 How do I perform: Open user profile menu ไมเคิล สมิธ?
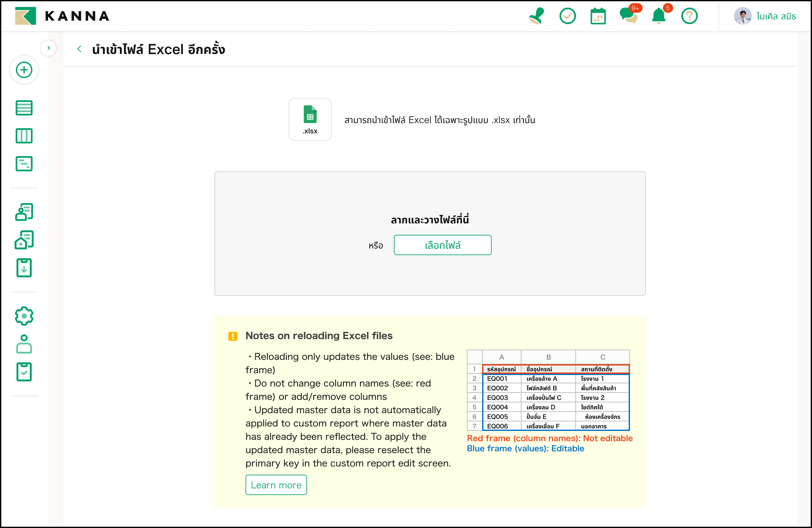coord(765,16)
